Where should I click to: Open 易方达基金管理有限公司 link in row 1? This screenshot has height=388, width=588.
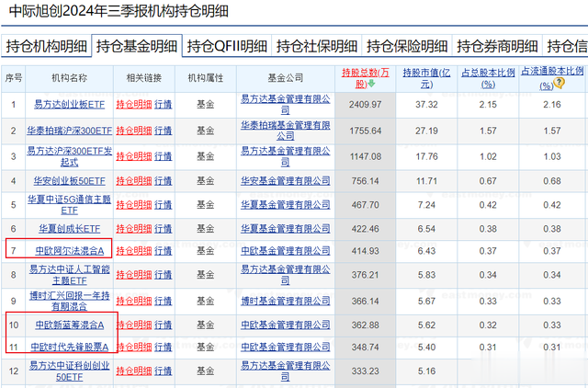click(286, 105)
